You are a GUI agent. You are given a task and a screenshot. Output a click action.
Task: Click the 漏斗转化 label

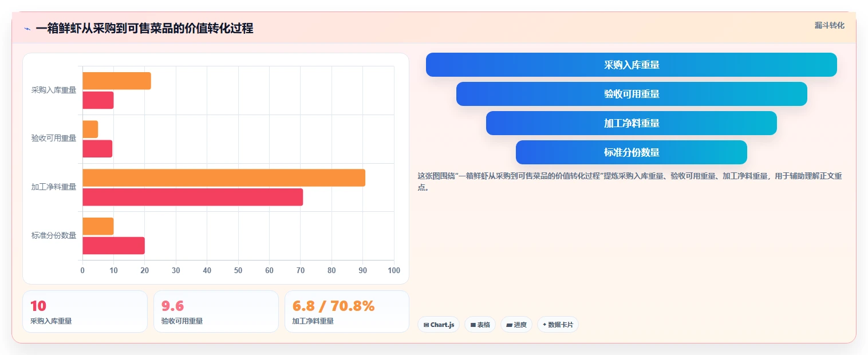coord(829,25)
